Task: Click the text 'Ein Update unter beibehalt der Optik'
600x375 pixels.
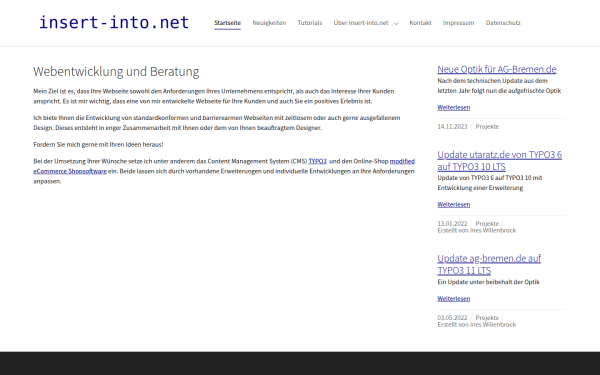Action: click(489, 282)
